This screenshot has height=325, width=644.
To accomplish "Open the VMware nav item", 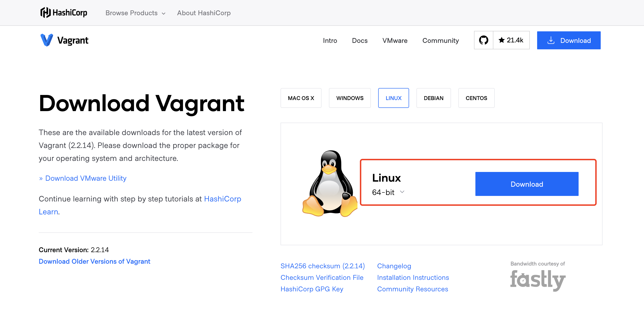I will click(395, 41).
